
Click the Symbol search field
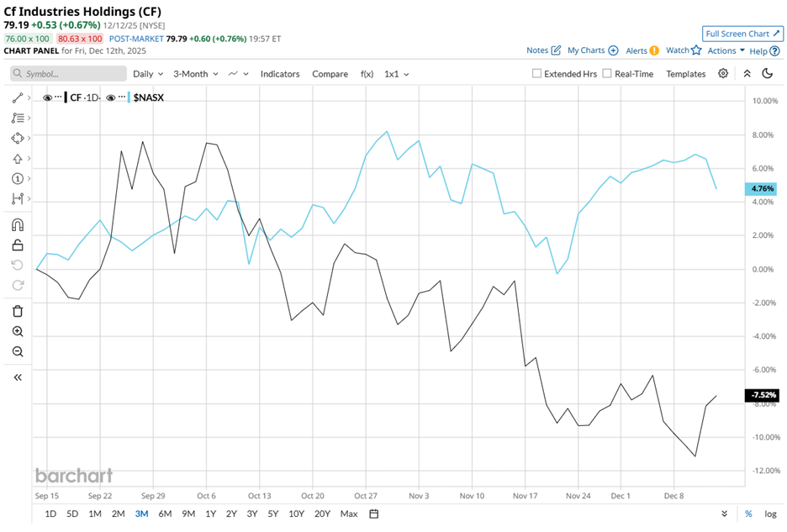(x=68, y=73)
